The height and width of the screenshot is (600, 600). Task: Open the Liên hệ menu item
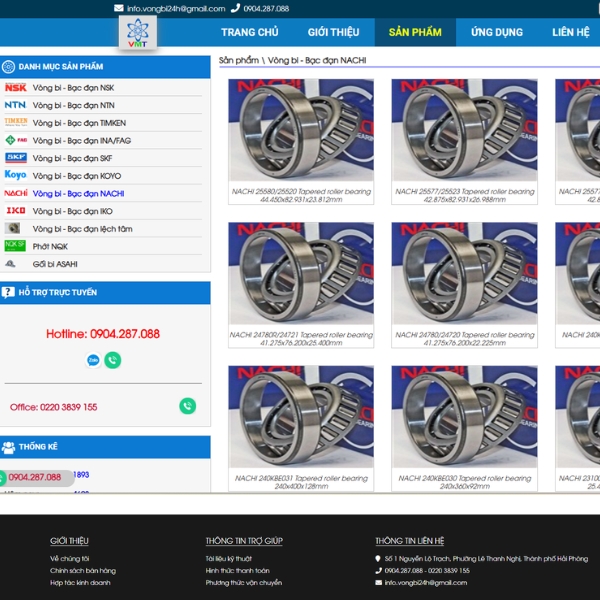pos(571,32)
